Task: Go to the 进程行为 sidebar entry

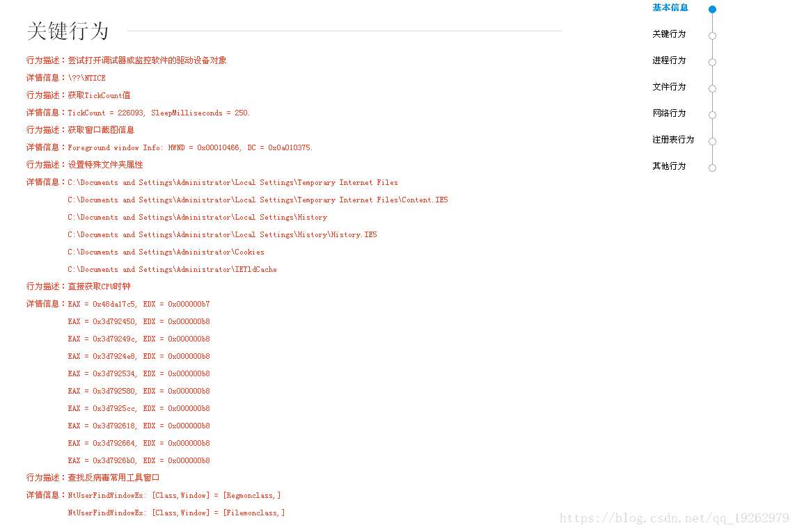Action: [669, 61]
